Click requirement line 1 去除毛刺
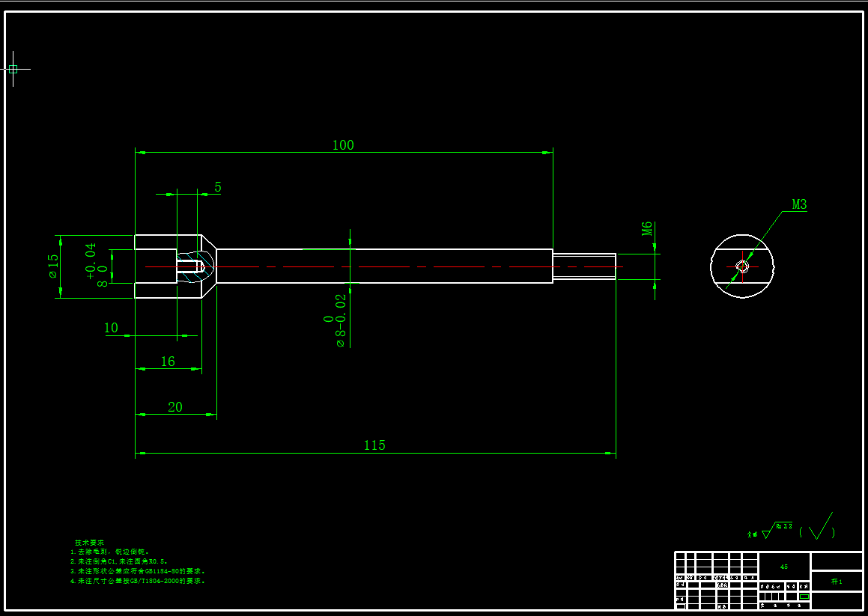The width and height of the screenshot is (868, 616). [x=109, y=552]
